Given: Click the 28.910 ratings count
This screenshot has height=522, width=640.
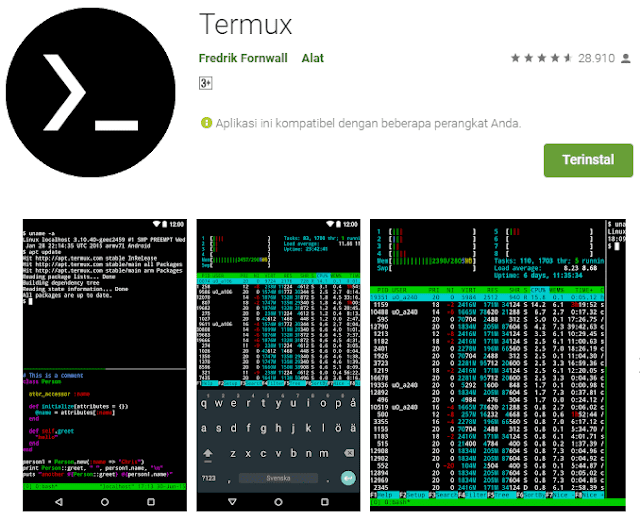Looking at the screenshot, I should 596,58.
